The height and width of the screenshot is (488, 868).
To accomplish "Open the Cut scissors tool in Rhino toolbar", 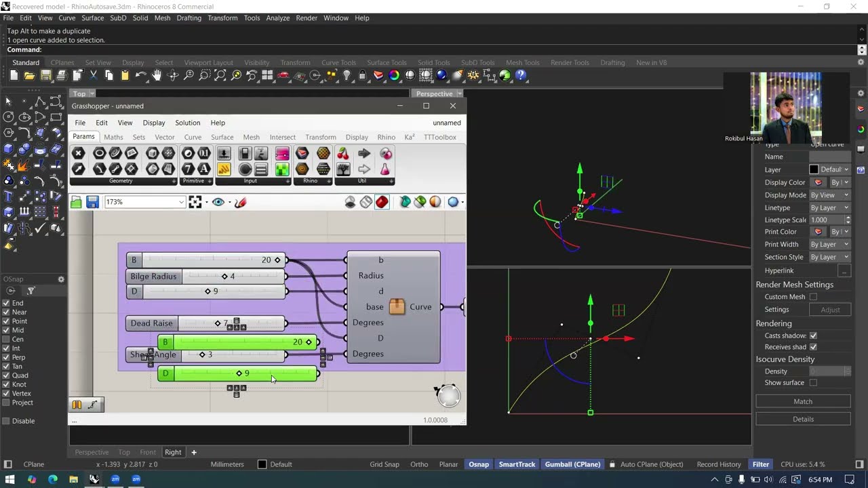I will (x=93, y=75).
